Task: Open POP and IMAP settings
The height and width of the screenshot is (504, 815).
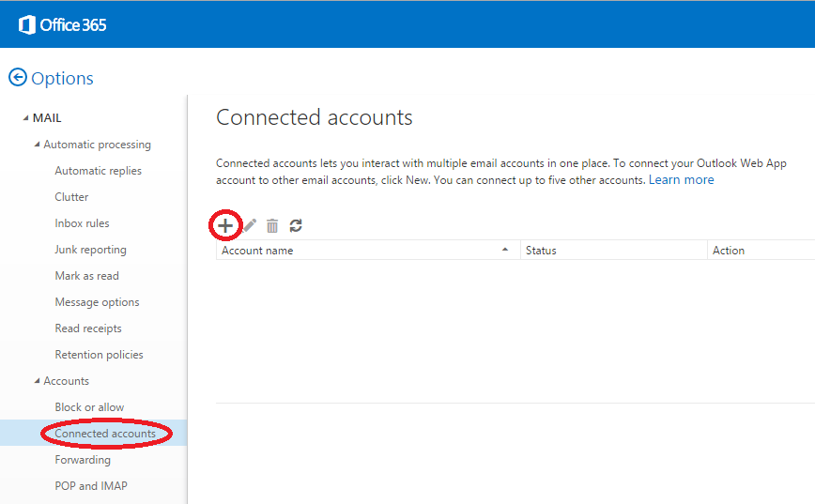Action: (x=91, y=486)
